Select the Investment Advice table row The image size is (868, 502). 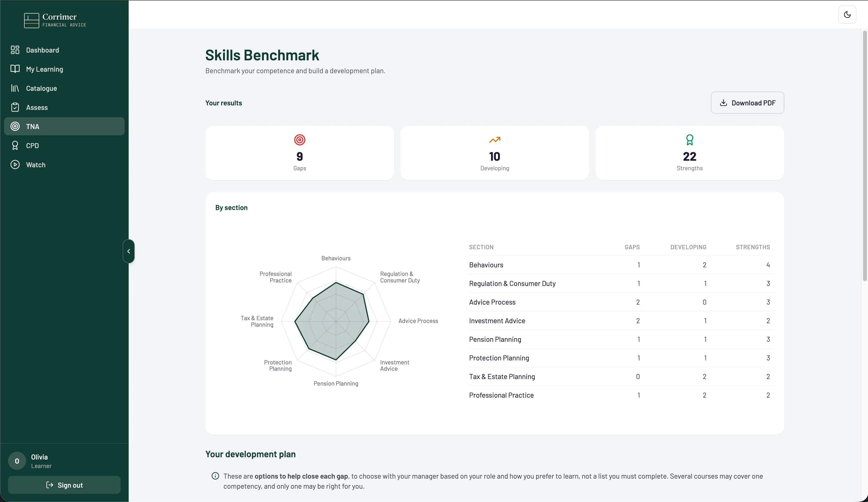pos(621,321)
